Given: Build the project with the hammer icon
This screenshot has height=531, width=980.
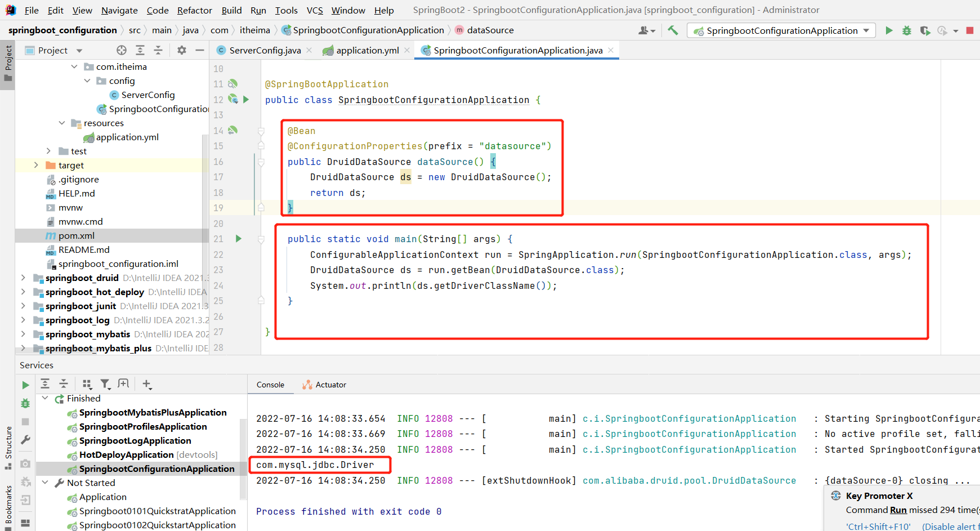Looking at the screenshot, I should 673,30.
